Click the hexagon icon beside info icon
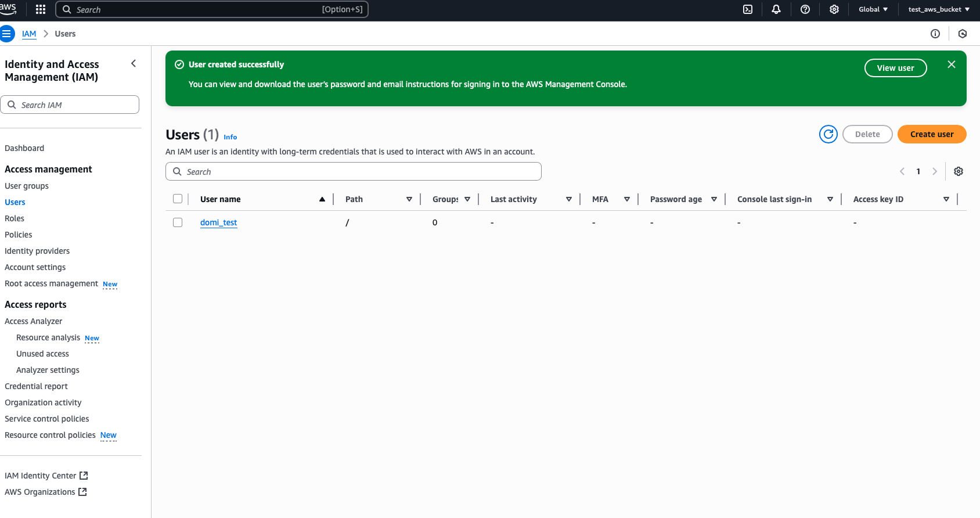 click(963, 34)
